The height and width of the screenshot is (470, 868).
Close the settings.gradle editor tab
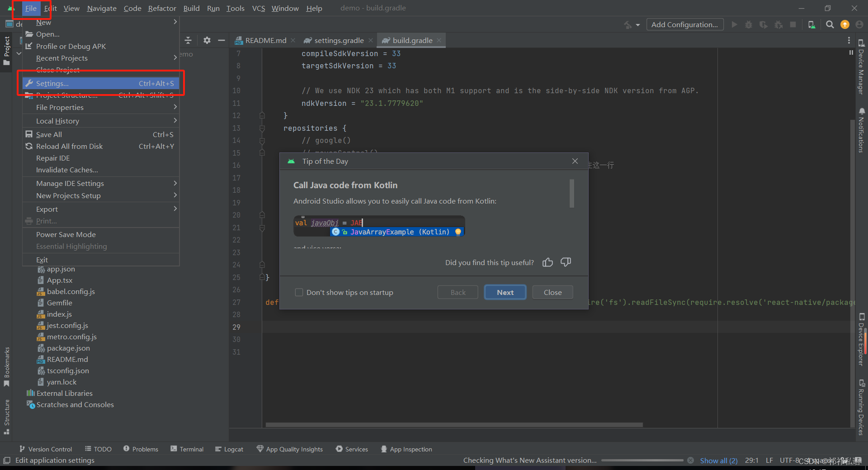click(371, 40)
